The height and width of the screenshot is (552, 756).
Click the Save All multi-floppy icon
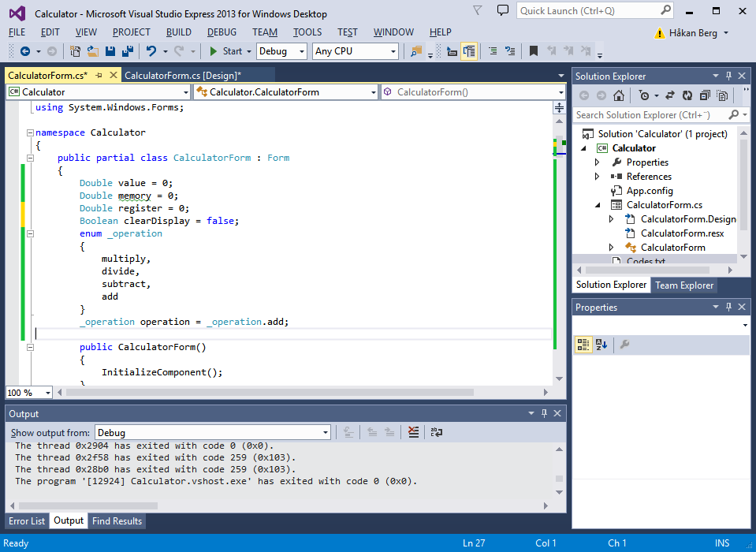click(128, 51)
